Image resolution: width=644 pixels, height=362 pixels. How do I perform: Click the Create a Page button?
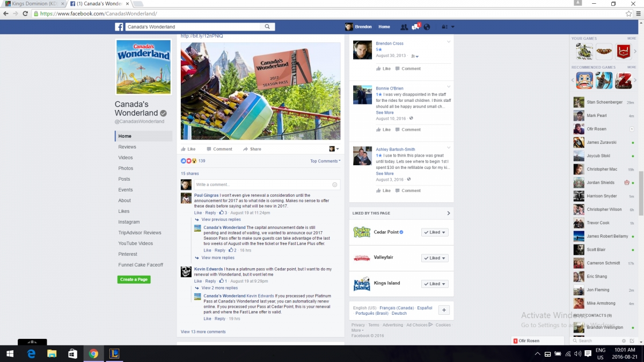pos(134,279)
